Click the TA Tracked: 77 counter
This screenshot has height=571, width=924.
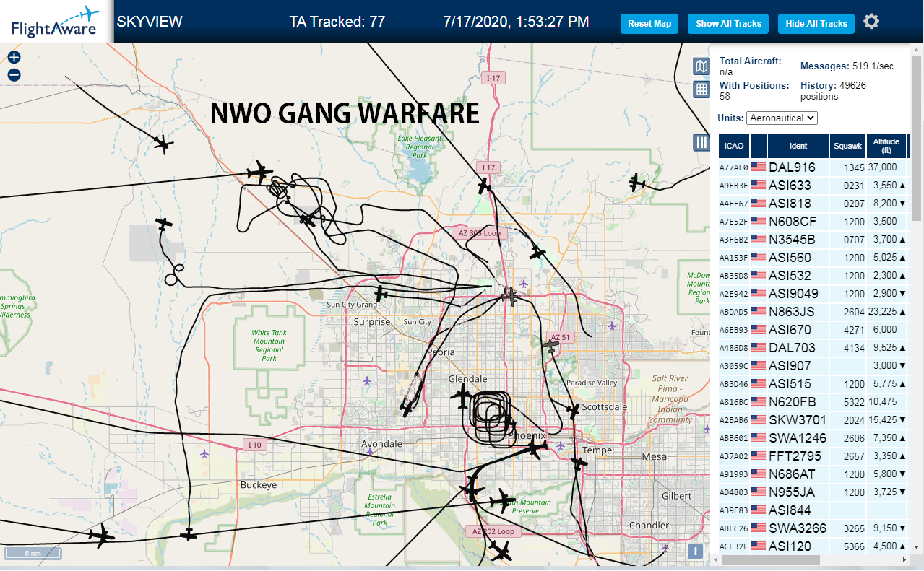tap(337, 22)
